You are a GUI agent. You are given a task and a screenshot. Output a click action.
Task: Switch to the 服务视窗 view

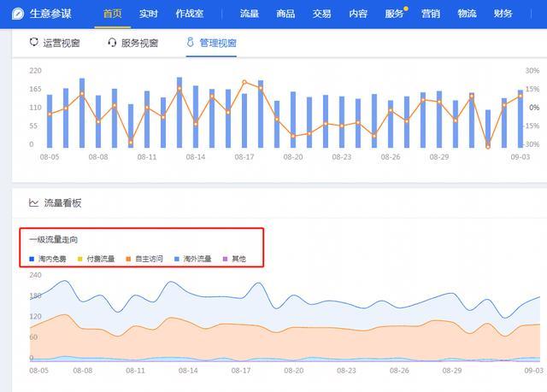coord(133,43)
